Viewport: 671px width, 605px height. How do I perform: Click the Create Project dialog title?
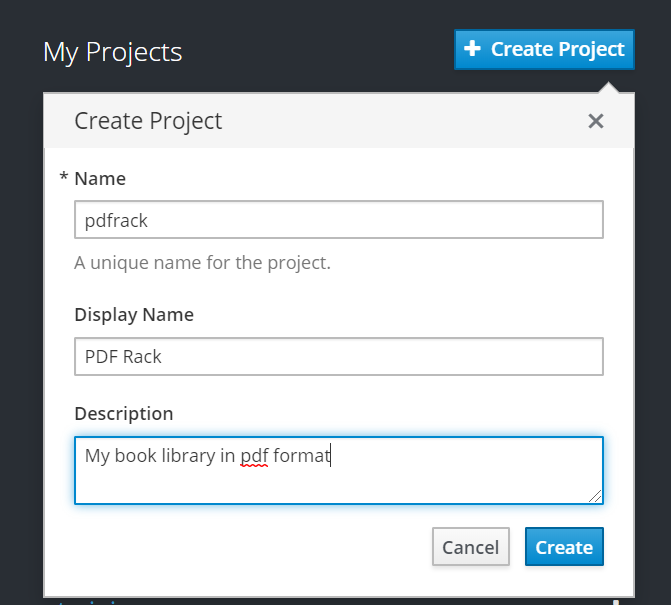point(148,121)
